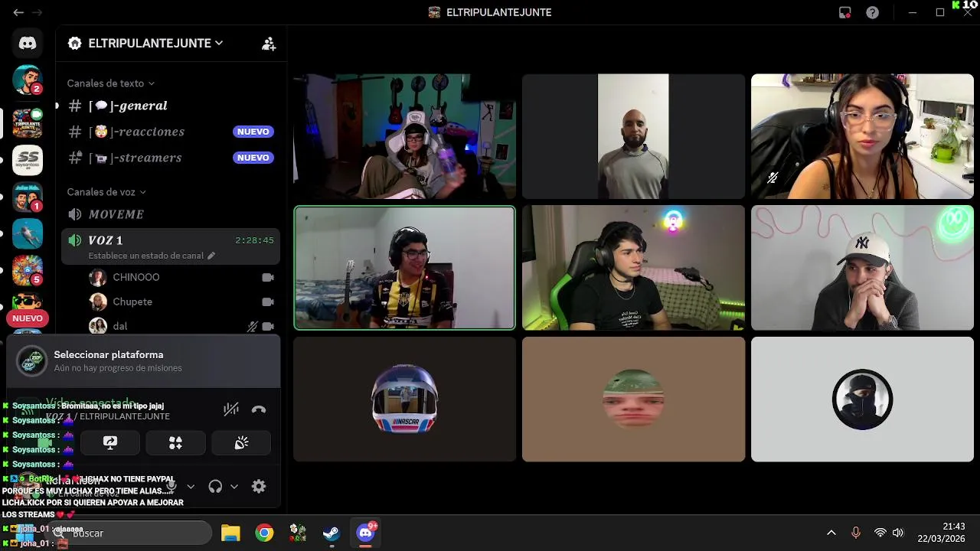Open Seleccionar plataforma quest banner
Viewport: 980px width, 551px height.
(143, 361)
